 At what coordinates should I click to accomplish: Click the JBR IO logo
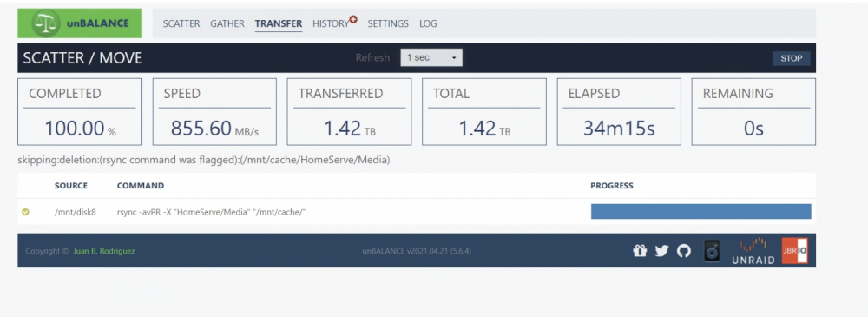(x=795, y=251)
